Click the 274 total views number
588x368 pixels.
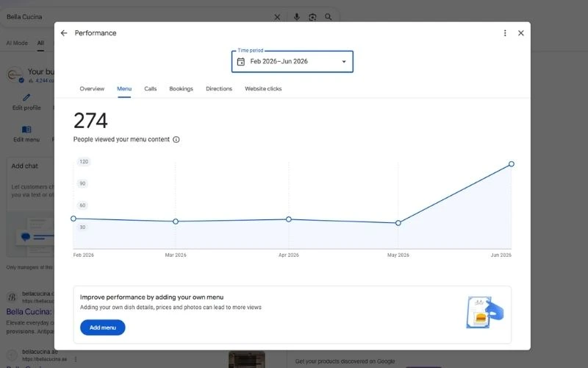(x=90, y=121)
